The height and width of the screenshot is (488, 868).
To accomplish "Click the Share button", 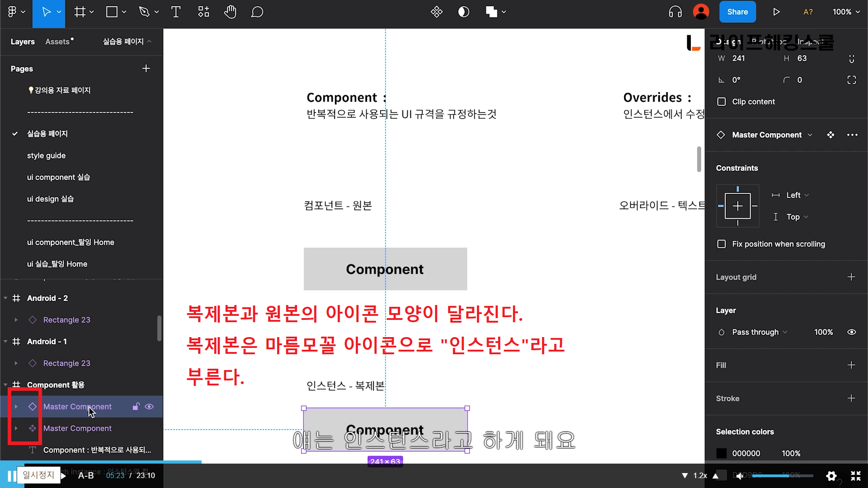I will point(737,12).
